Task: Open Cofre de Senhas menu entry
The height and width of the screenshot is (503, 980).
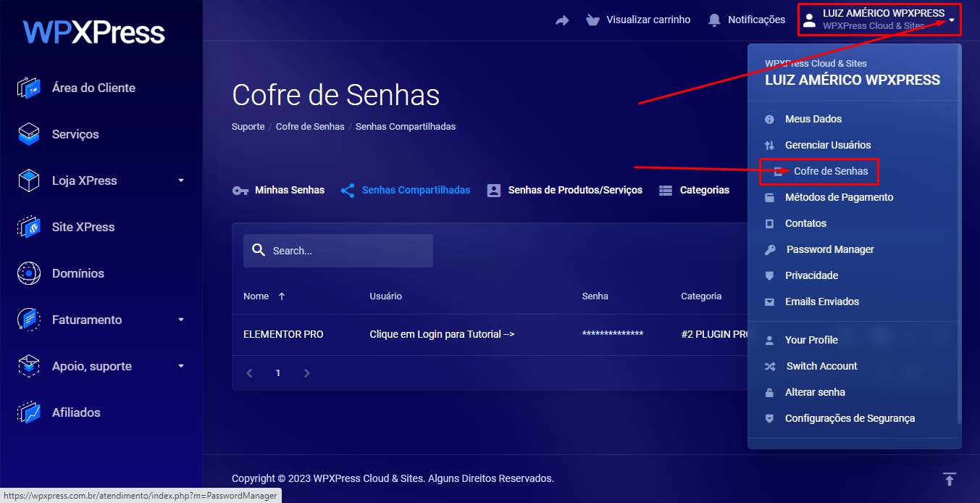Action: click(831, 171)
